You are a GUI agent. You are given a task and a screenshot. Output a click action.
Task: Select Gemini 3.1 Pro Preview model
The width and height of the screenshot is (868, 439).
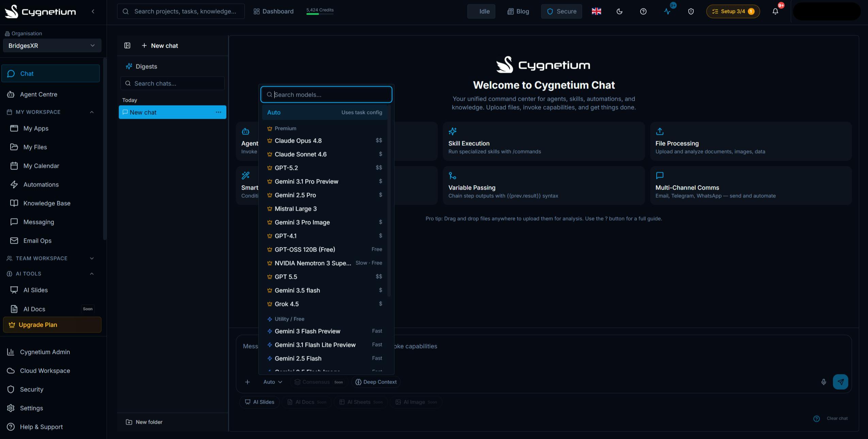[x=324, y=181]
